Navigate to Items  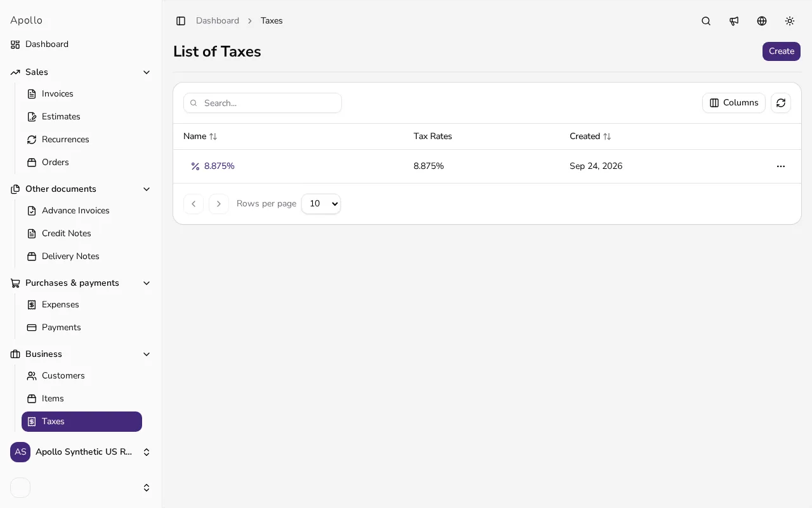tap(82, 399)
